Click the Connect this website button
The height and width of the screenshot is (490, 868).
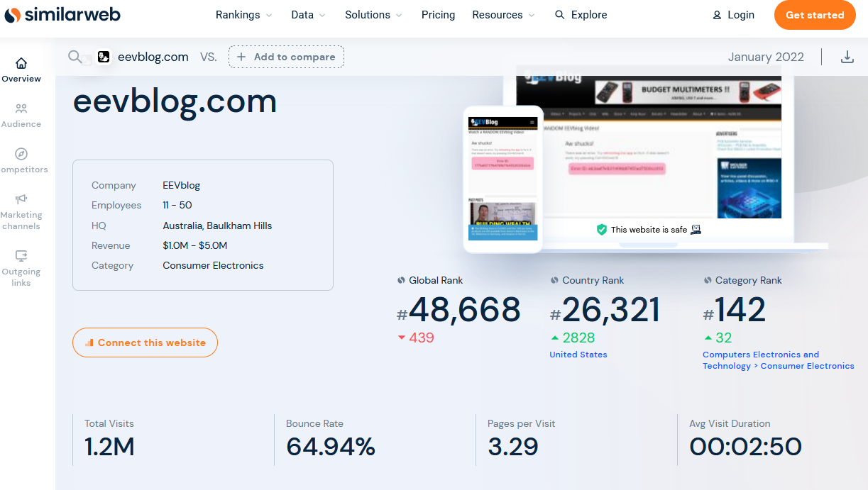click(145, 343)
